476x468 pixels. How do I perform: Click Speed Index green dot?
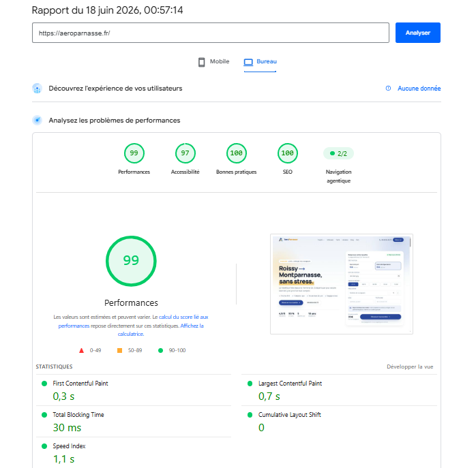coord(44,446)
